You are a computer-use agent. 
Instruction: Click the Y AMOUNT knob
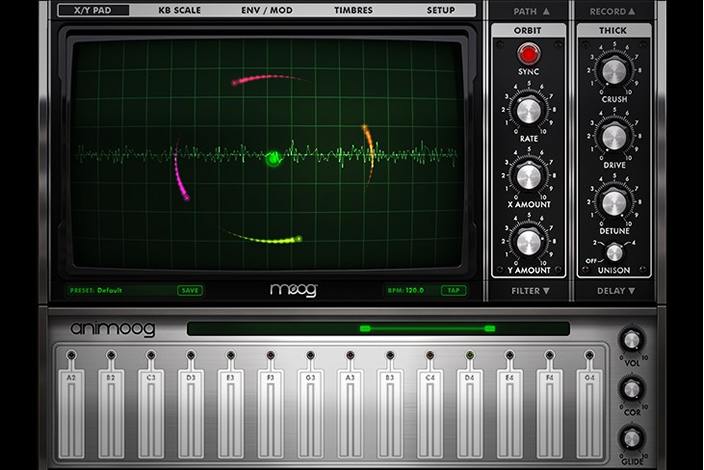pyautogui.click(x=528, y=242)
